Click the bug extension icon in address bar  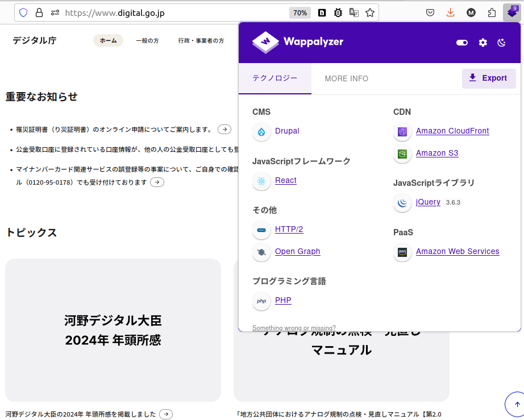pyautogui.click(x=338, y=13)
